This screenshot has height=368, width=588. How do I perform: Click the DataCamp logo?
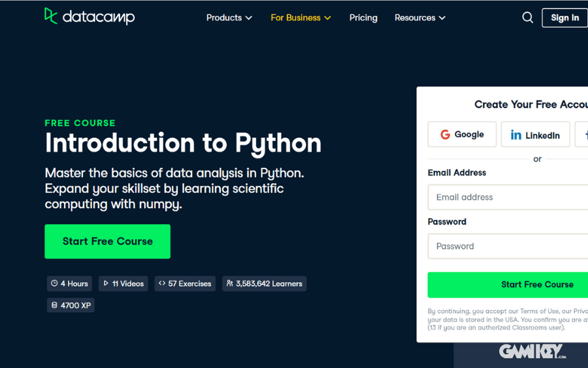click(90, 17)
